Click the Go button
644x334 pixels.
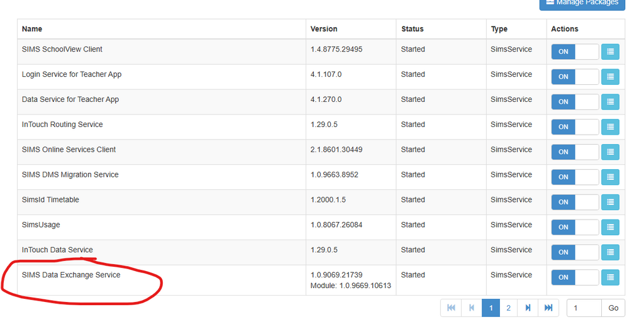click(x=613, y=308)
